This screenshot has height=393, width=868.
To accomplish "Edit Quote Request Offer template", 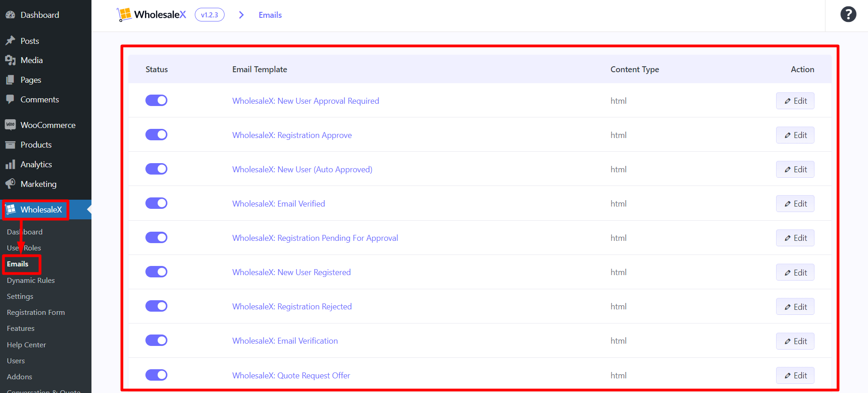I will tap(795, 375).
